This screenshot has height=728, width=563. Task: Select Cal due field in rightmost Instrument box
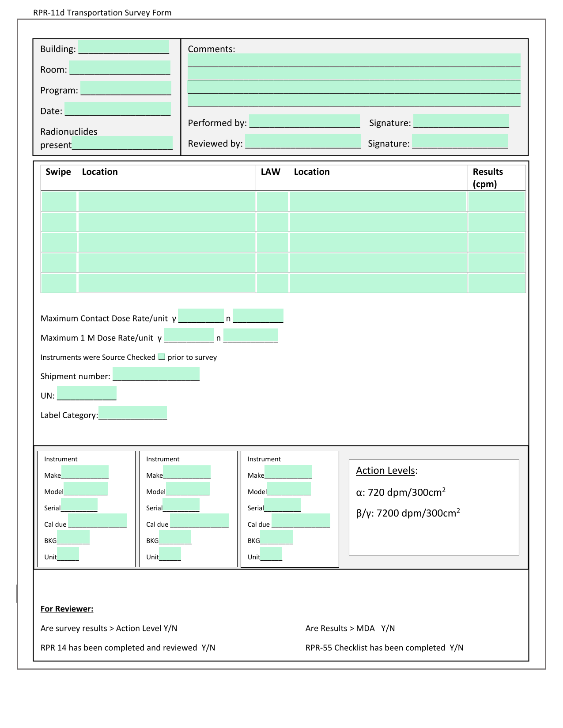pos(301,521)
